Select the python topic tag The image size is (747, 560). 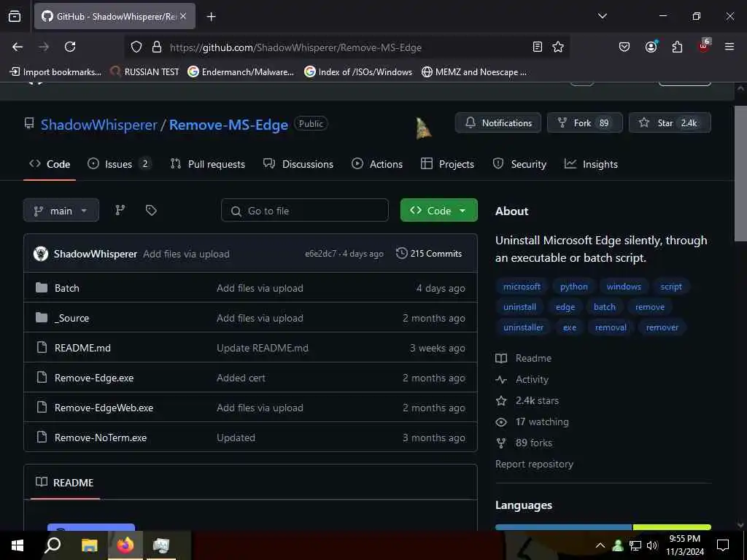(x=573, y=286)
